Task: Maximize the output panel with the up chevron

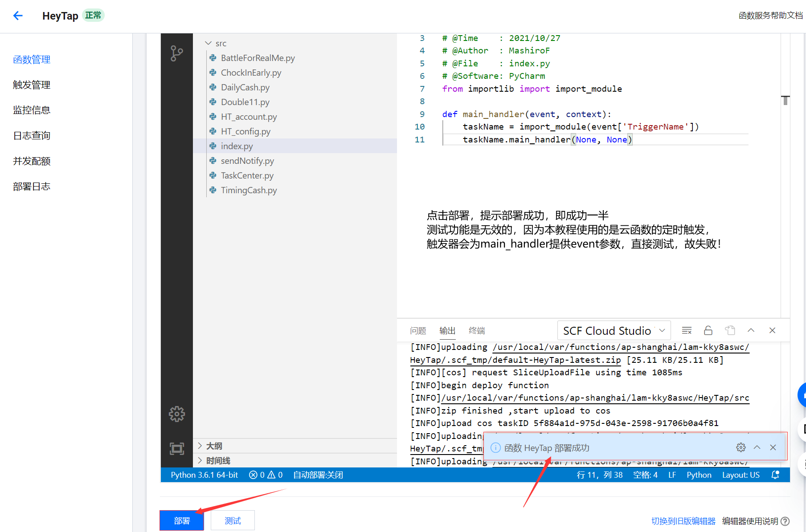Action: click(x=751, y=330)
